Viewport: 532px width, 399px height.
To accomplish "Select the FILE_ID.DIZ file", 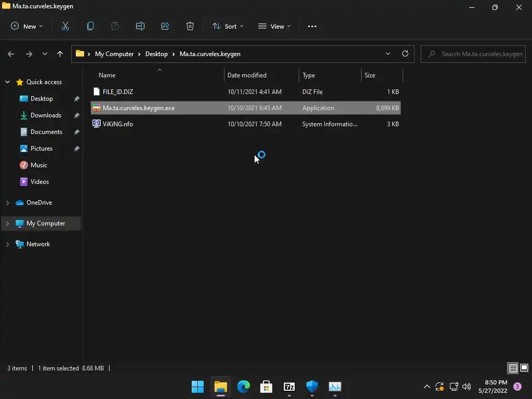I will point(246,91).
